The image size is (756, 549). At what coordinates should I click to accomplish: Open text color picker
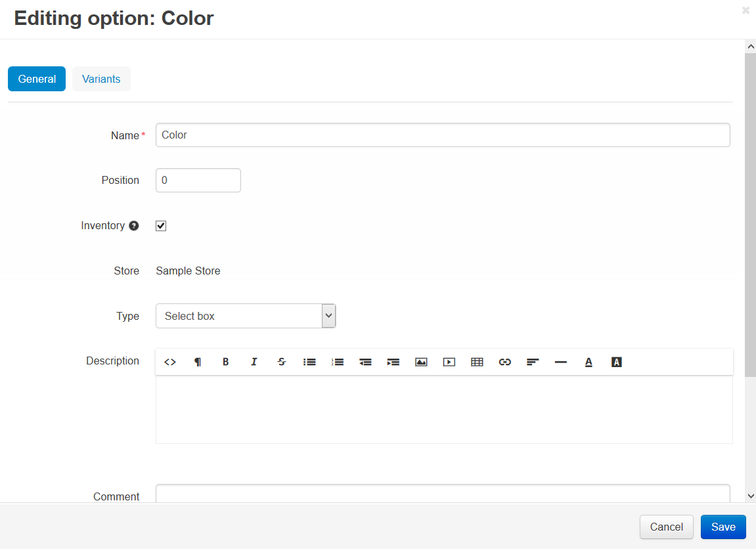[589, 362]
